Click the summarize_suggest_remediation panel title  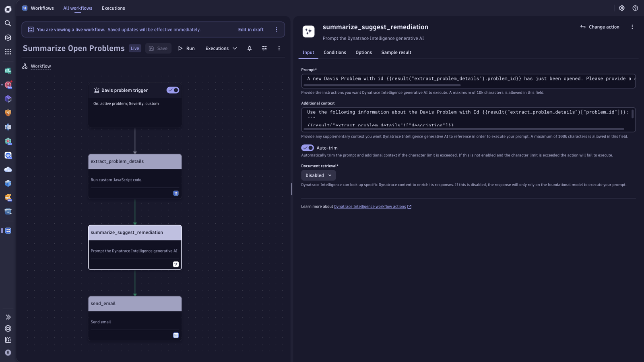(x=375, y=27)
